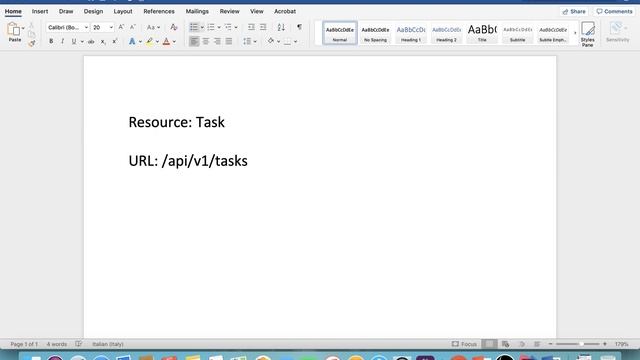Click the bulleted list icon
The width and height of the screenshot is (640, 360).
coord(194,27)
